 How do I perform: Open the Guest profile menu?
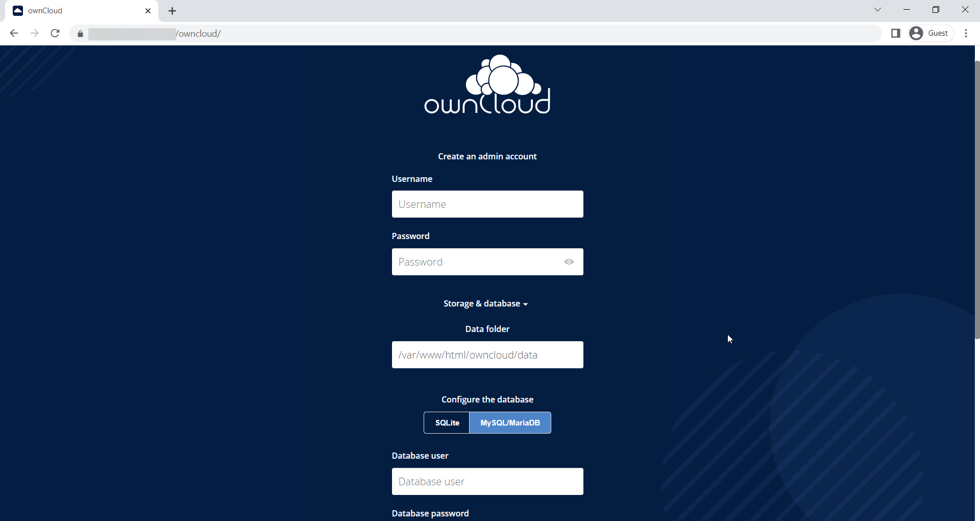[x=931, y=33]
